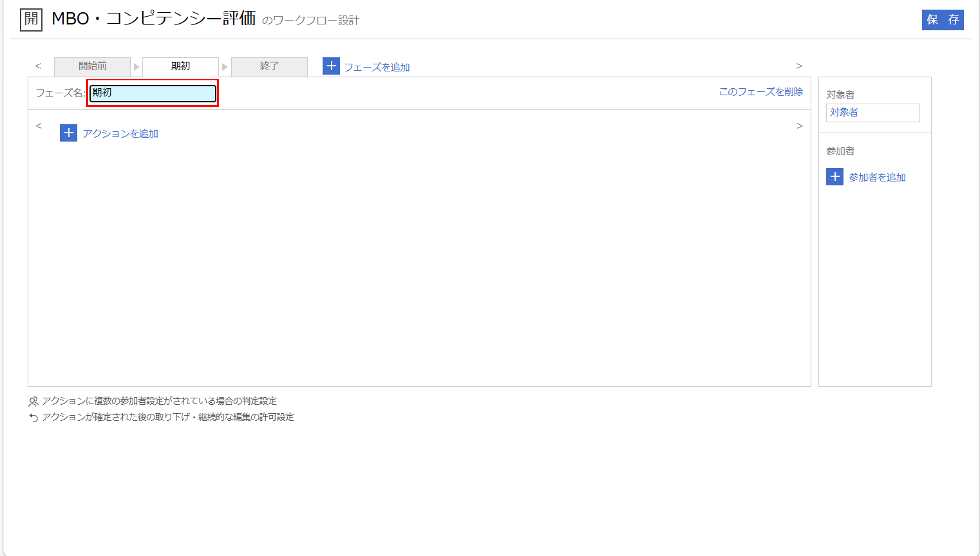Screen dimensions: 980x556
Task: Click the 参加者を追加 link
Action: pos(877,177)
